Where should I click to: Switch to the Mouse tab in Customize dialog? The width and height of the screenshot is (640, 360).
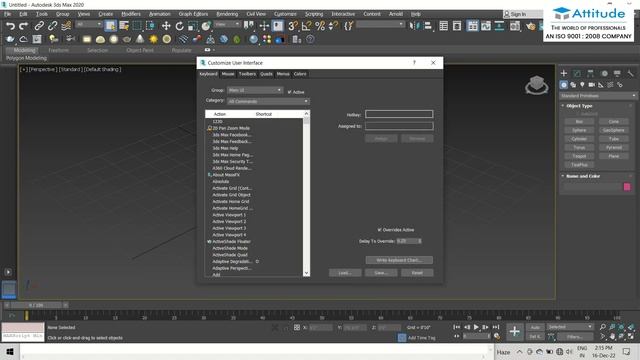(x=228, y=74)
